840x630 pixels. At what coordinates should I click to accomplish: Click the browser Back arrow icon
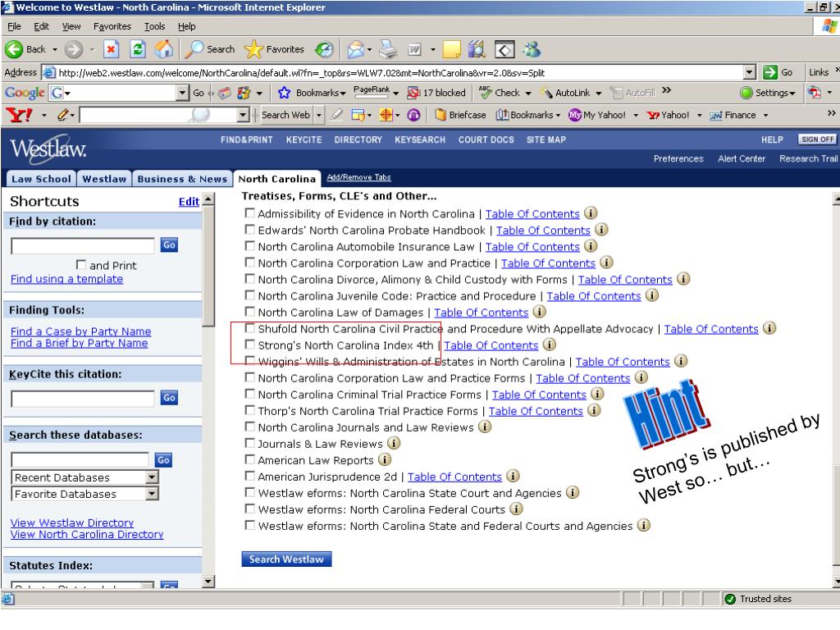(14, 49)
